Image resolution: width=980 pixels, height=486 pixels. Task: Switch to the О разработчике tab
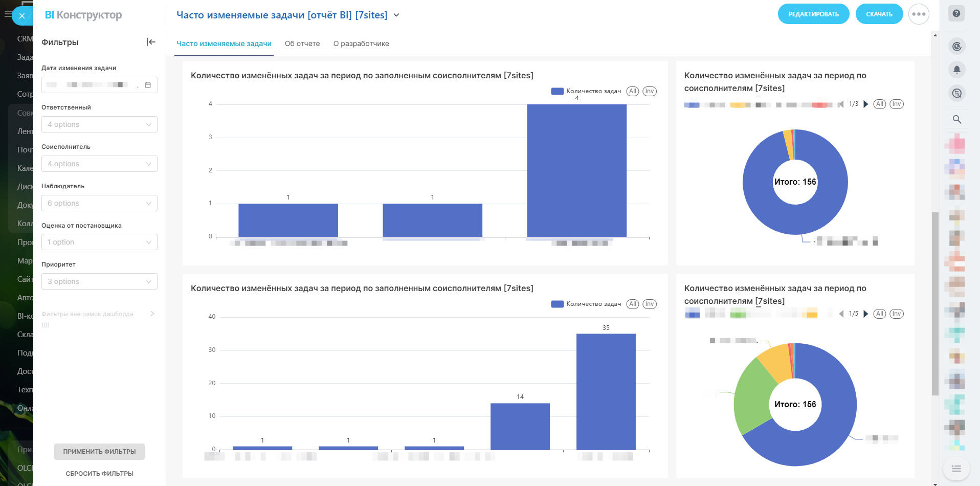(361, 43)
